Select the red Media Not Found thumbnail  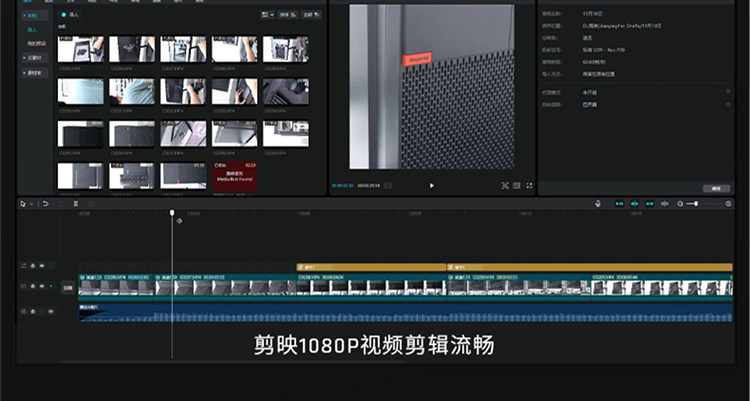click(x=235, y=176)
